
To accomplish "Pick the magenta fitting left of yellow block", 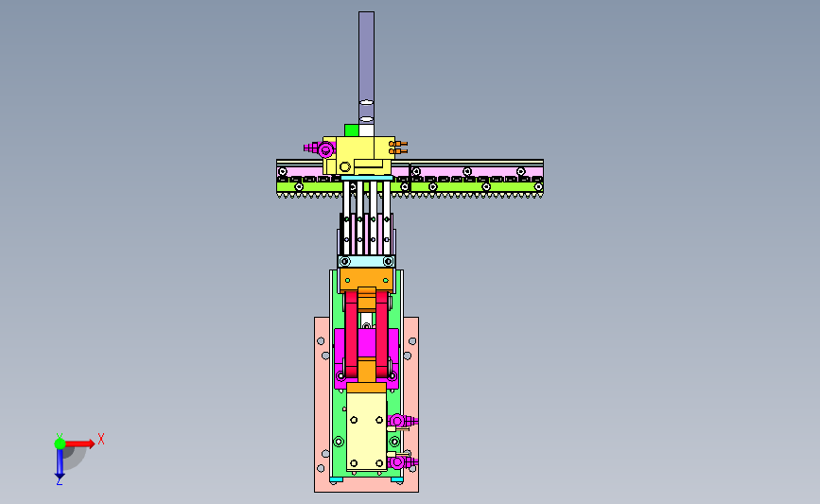I will (x=321, y=149).
